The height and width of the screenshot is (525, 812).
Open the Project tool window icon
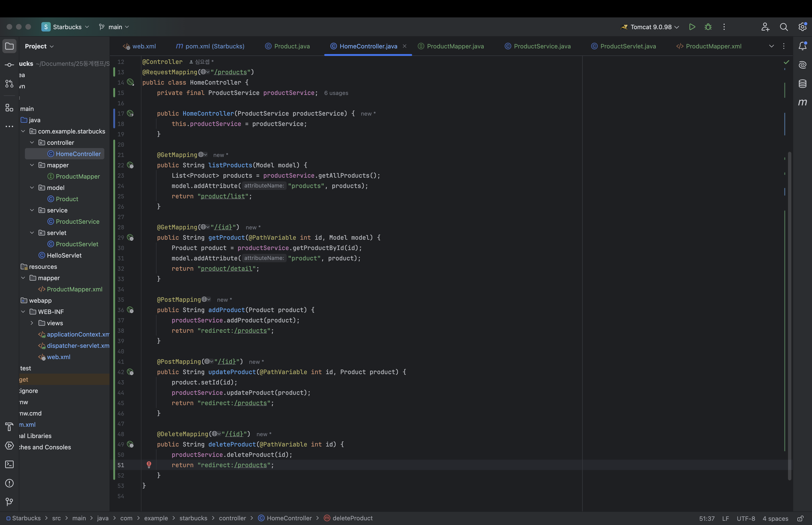click(10, 46)
